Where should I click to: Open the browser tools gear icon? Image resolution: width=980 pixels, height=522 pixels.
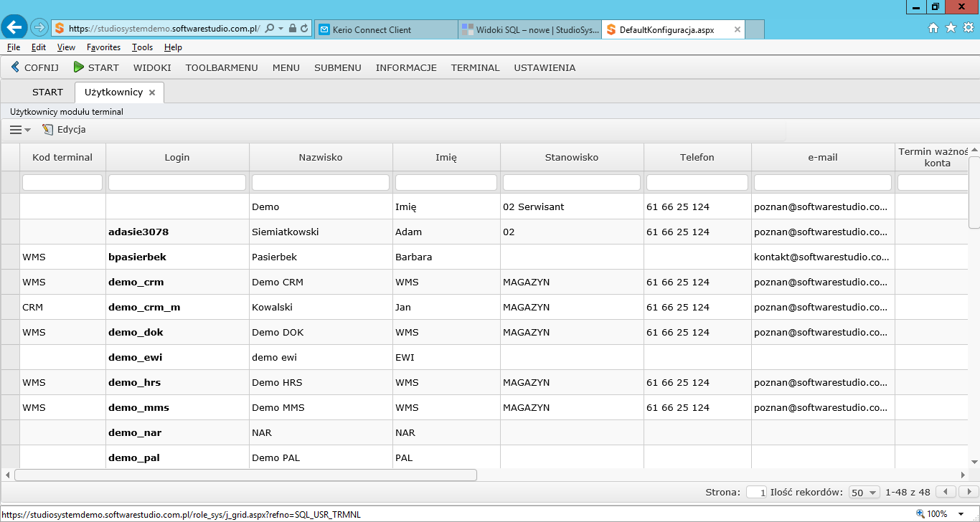tap(968, 28)
